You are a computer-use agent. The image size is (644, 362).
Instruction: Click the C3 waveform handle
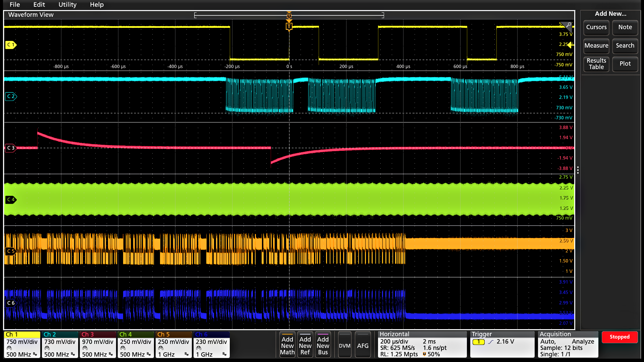coord(10,148)
